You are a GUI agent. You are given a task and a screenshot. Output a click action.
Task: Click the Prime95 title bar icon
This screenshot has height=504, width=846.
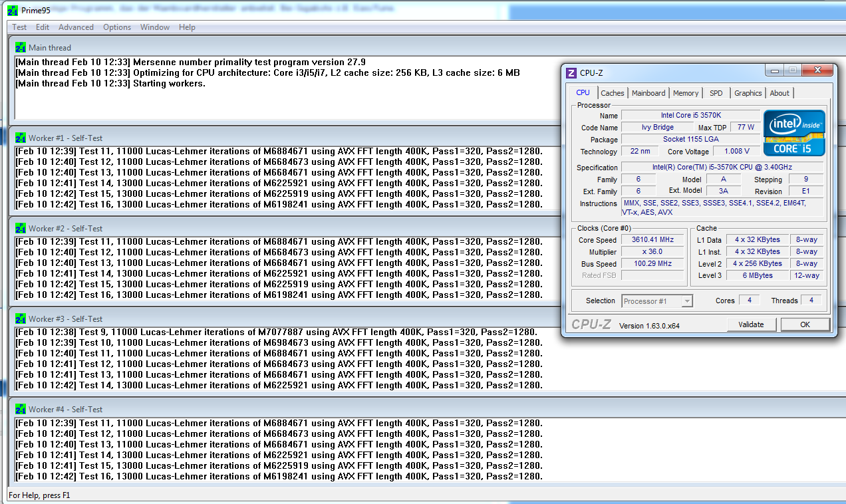pos(12,11)
